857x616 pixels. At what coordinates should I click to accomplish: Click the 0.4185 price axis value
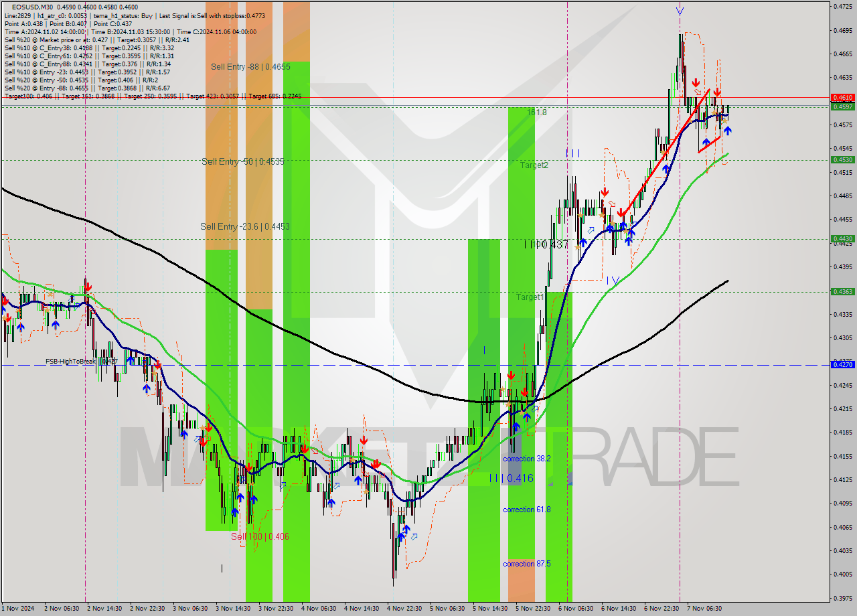pyautogui.click(x=842, y=433)
